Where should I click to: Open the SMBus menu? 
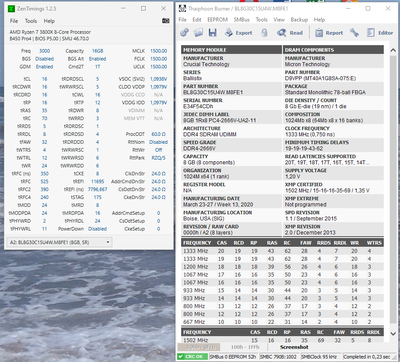pyautogui.click(x=241, y=20)
